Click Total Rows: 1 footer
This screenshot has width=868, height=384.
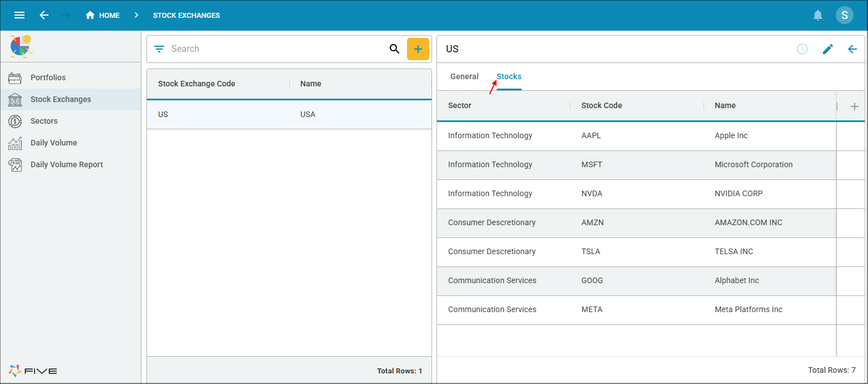(x=400, y=371)
